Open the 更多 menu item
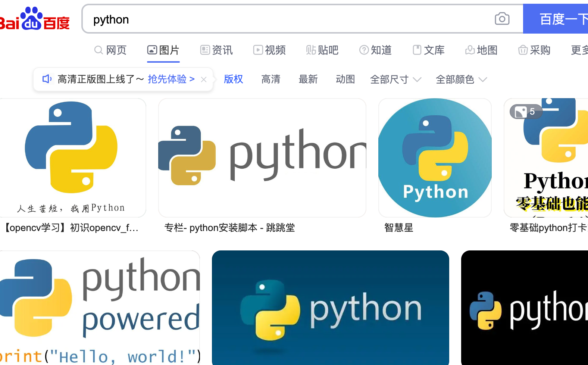588x365 pixels. [579, 50]
